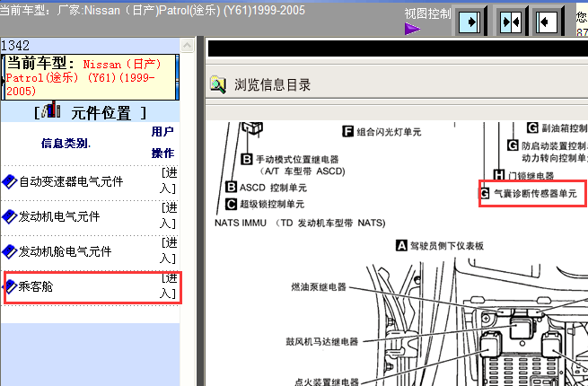588x386 pixels.
Task: Open 自动变速器电气元件 category
Action: pyautogui.click(x=71, y=181)
